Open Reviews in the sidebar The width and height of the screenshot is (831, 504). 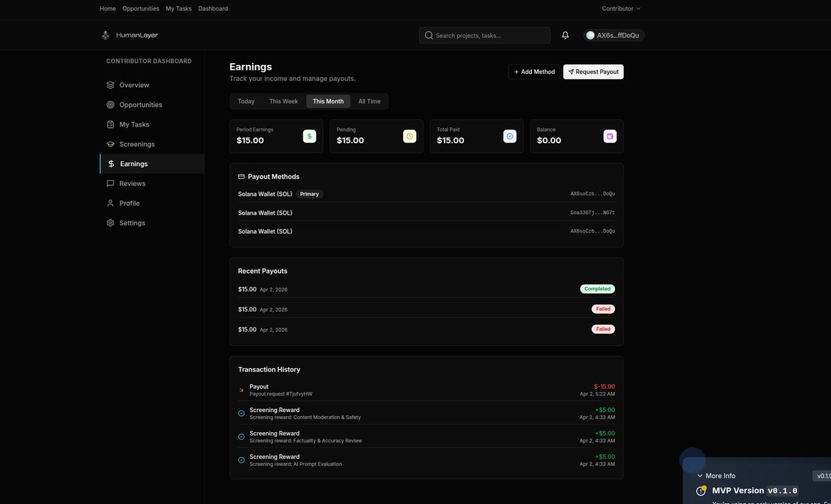click(x=152, y=183)
